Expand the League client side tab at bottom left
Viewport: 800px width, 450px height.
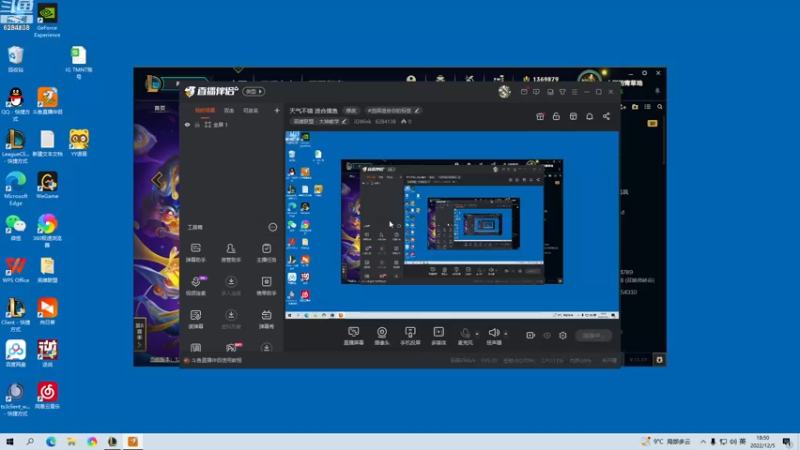point(140,334)
